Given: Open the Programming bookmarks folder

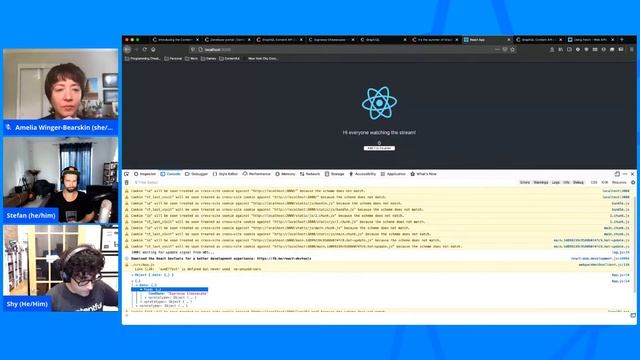Looking at the screenshot, I should point(142,58).
